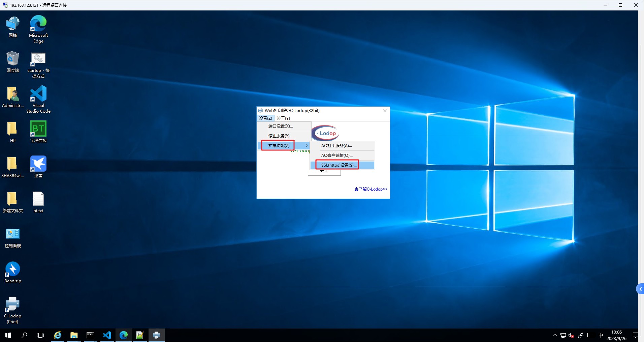This screenshot has height=342, width=644.
Task: Open the 网络 (Network) desktop icon
Action: tap(13, 26)
